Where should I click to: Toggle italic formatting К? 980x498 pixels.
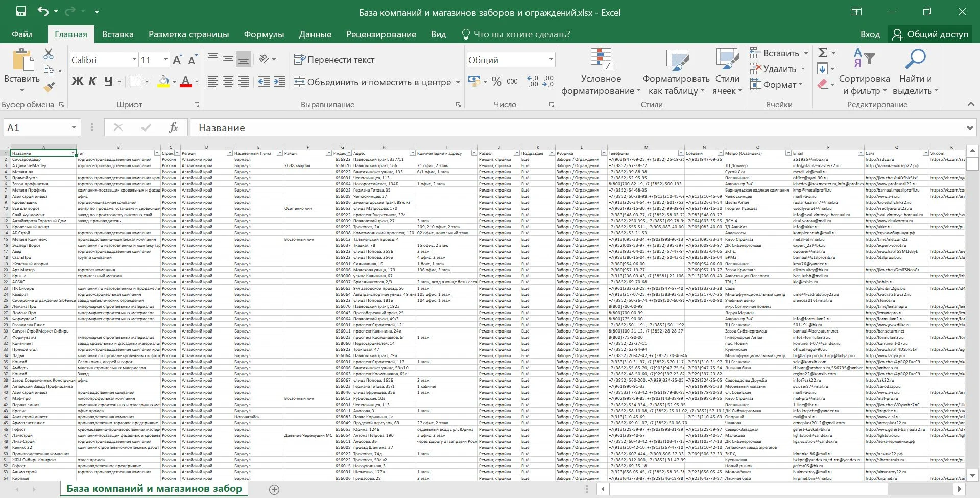click(92, 81)
